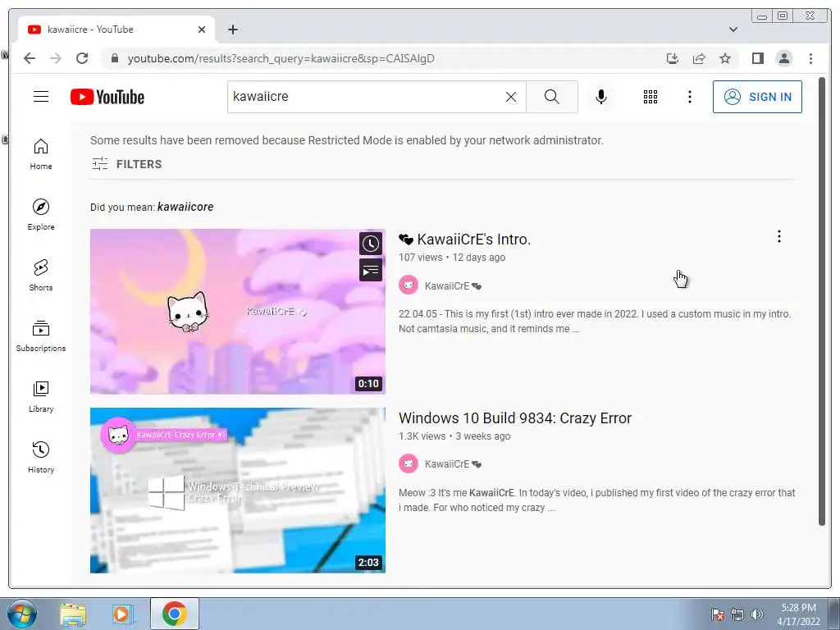The height and width of the screenshot is (630, 840).
Task: Clear the search query with the X
Action: coord(511,97)
